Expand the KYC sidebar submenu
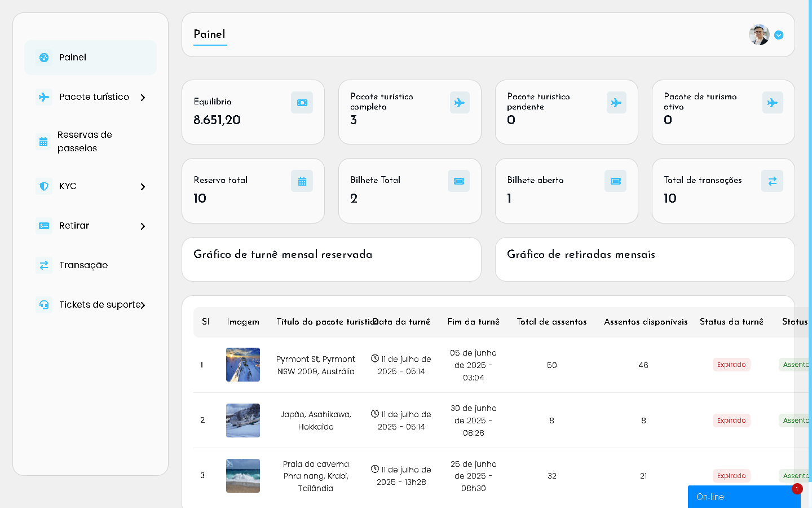The width and height of the screenshot is (812, 508). (143, 187)
